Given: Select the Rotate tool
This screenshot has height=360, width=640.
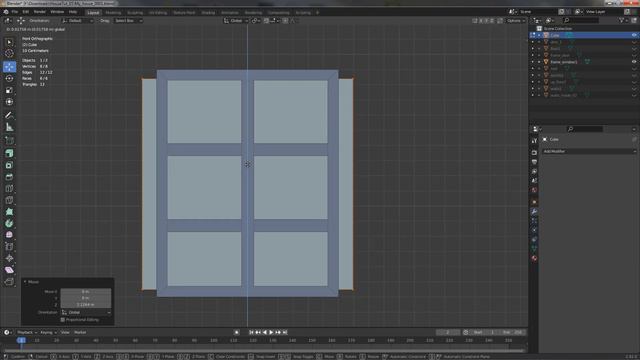Looking at the screenshot, I should point(9,78).
